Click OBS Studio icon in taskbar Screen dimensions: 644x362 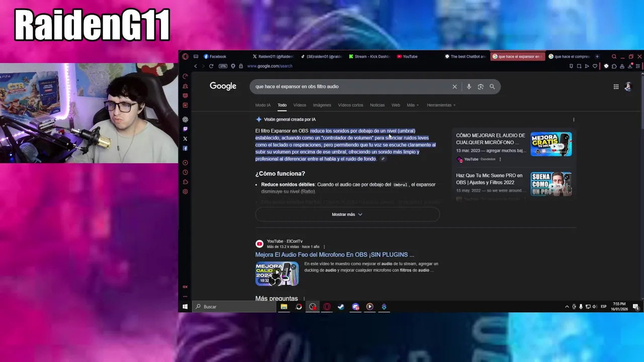pyautogui.click(x=312, y=307)
